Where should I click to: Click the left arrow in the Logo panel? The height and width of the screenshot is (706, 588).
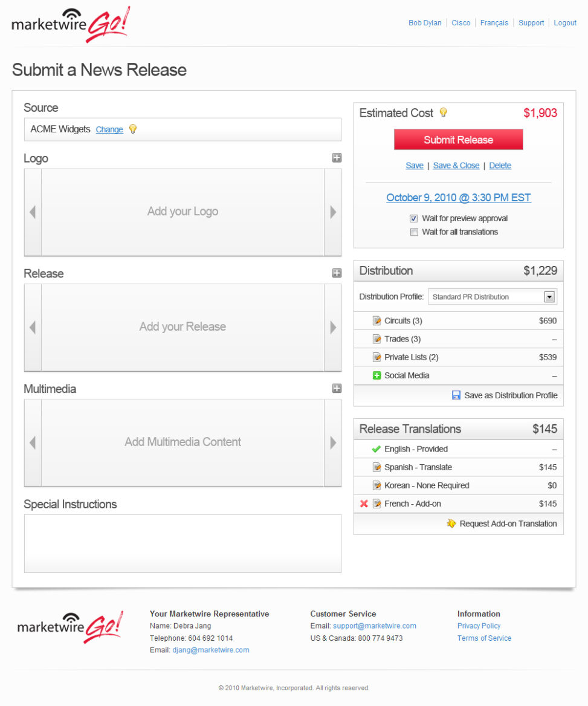pyautogui.click(x=33, y=212)
